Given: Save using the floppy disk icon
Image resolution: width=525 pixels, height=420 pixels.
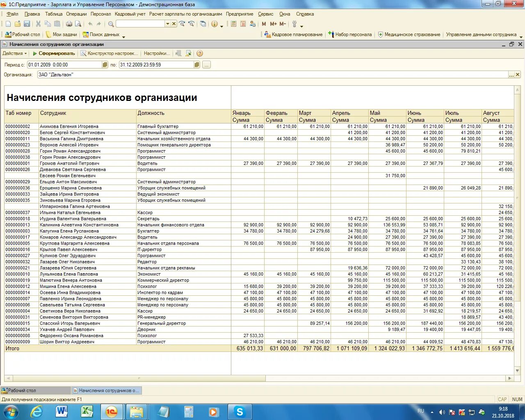Looking at the screenshot, I should pyautogui.click(x=27, y=24).
